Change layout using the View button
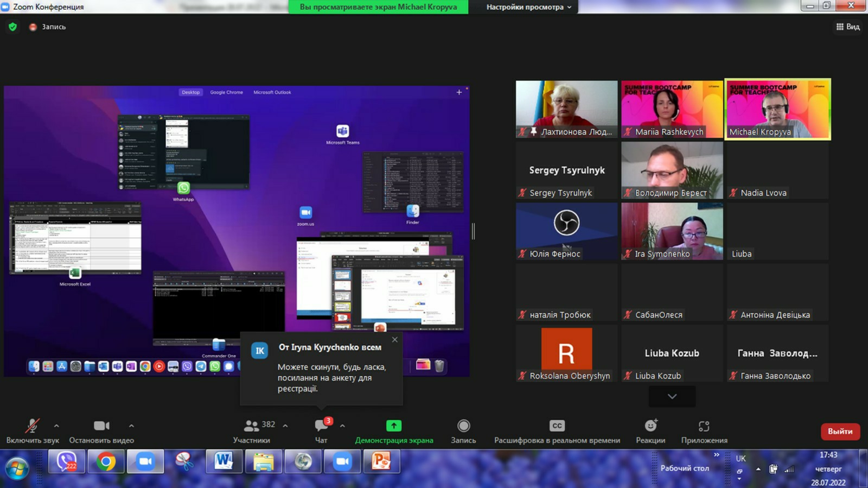Image resolution: width=868 pixels, height=488 pixels. tap(848, 27)
